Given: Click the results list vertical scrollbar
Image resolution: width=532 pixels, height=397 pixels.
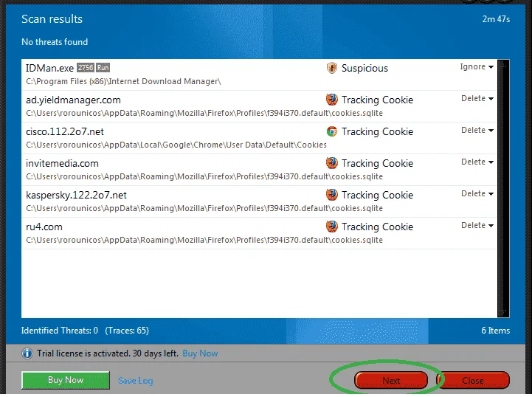Looking at the screenshot, I should [x=503, y=188].
